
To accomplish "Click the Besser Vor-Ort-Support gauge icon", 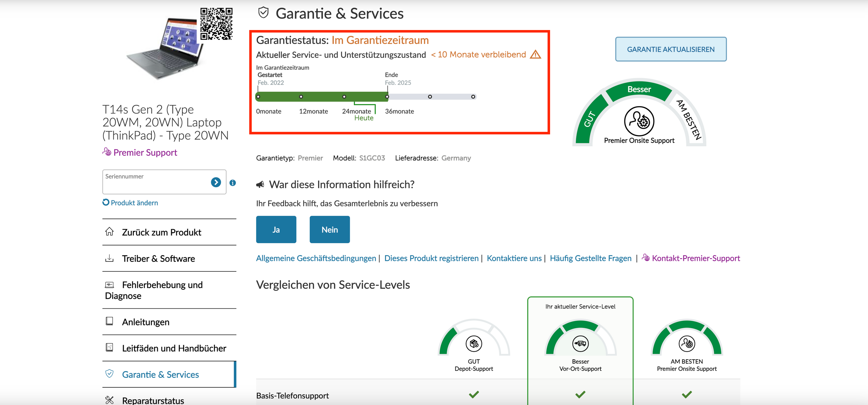I will tap(580, 343).
